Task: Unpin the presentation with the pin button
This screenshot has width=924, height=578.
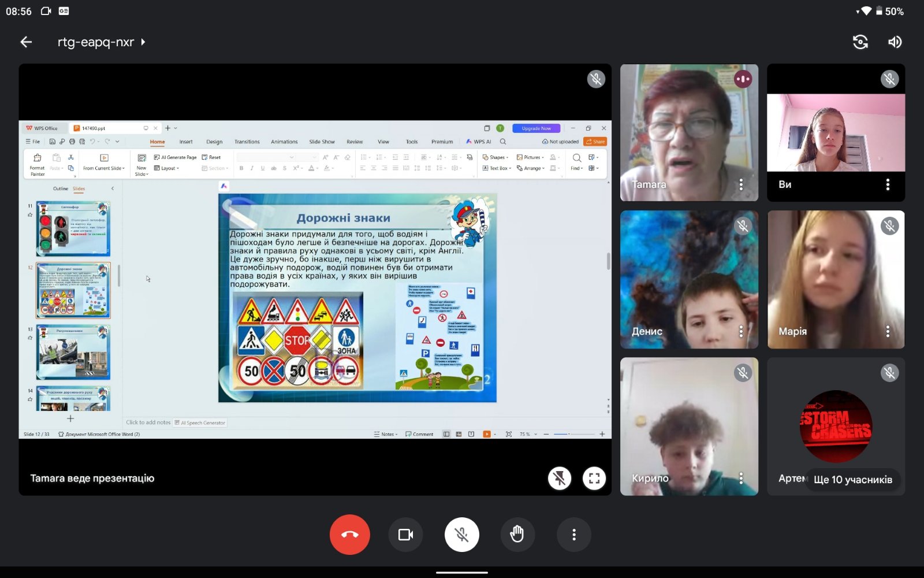Action: (x=559, y=478)
